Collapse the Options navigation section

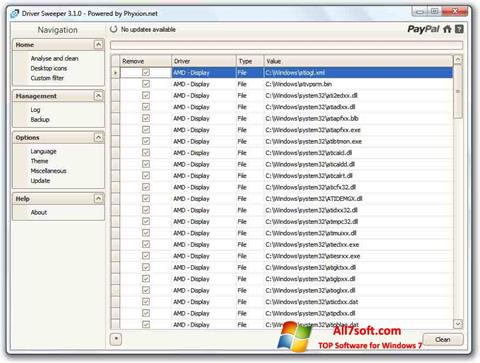point(98,137)
